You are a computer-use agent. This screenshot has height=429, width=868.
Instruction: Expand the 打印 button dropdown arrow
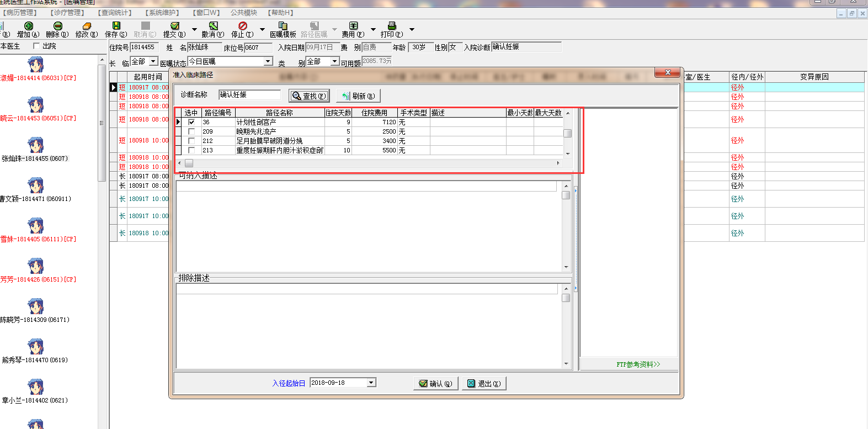(412, 29)
